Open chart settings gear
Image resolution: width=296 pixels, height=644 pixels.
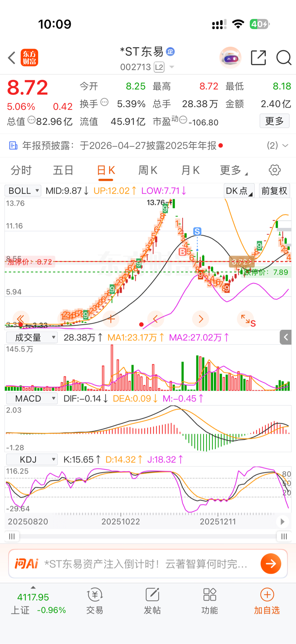(x=274, y=170)
